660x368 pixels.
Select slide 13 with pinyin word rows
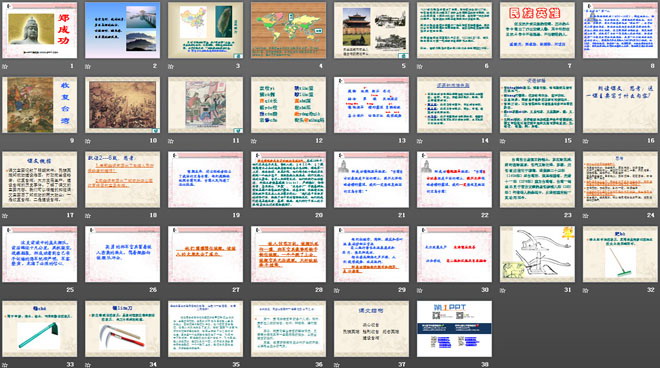(371, 105)
